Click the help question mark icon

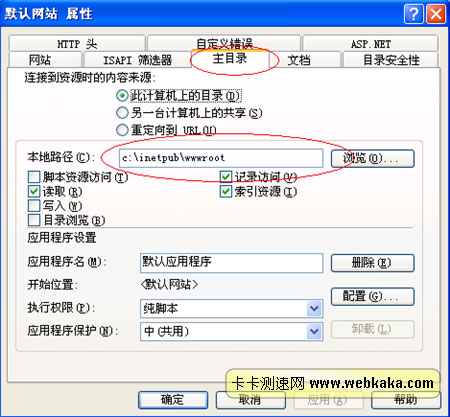tap(413, 14)
